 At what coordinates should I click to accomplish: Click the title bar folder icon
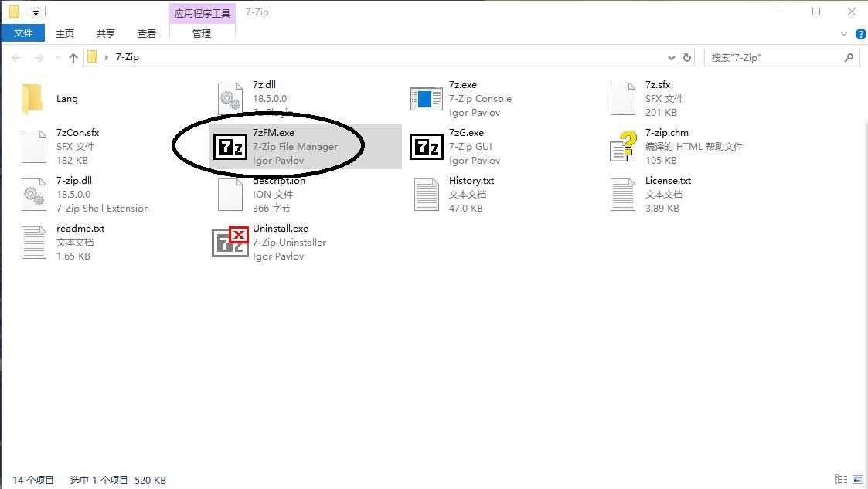click(x=14, y=12)
